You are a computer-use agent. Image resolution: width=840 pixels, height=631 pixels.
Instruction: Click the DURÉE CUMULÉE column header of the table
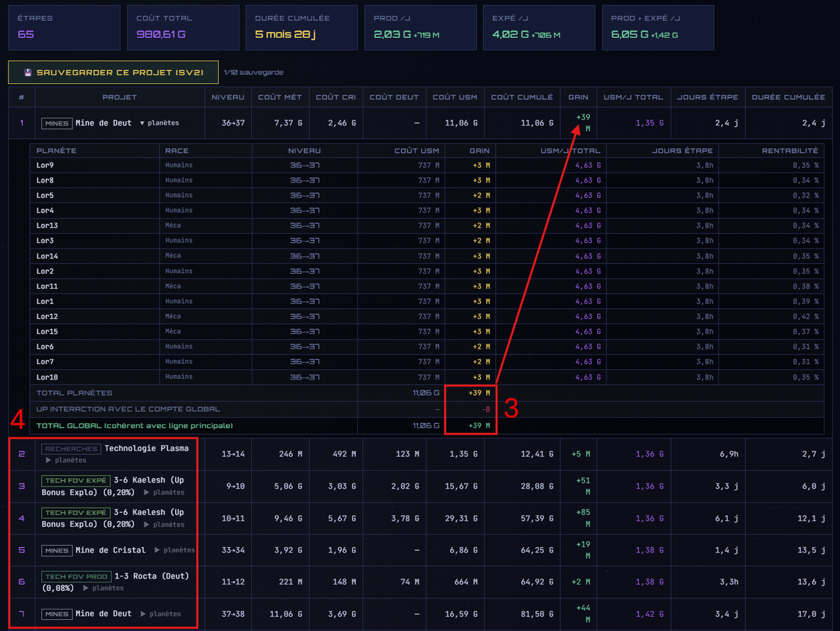[x=788, y=97]
